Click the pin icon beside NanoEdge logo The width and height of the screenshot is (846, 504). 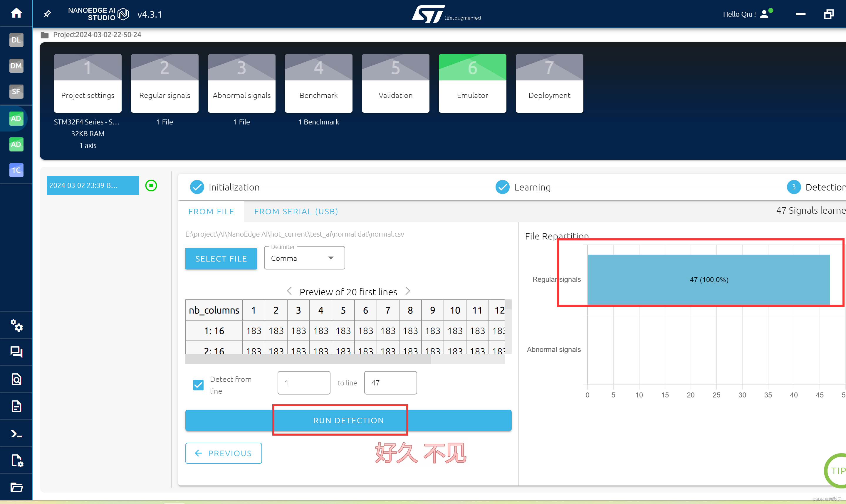(48, 14)
